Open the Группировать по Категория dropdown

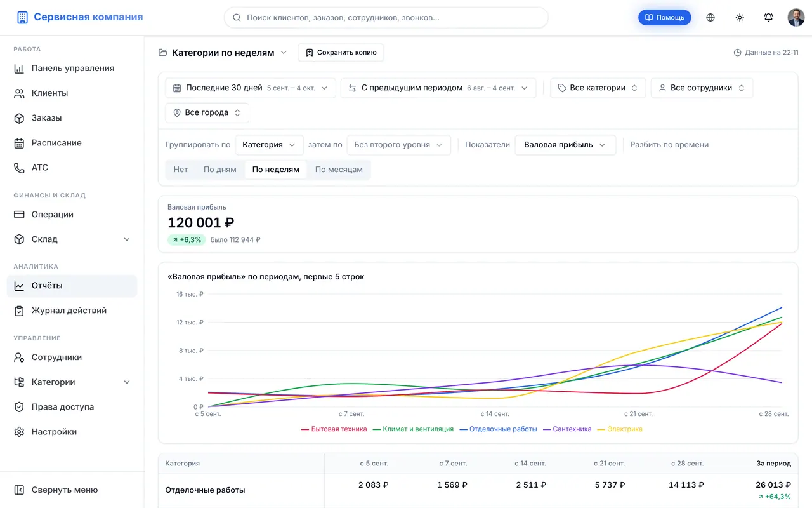pos(270,145)
